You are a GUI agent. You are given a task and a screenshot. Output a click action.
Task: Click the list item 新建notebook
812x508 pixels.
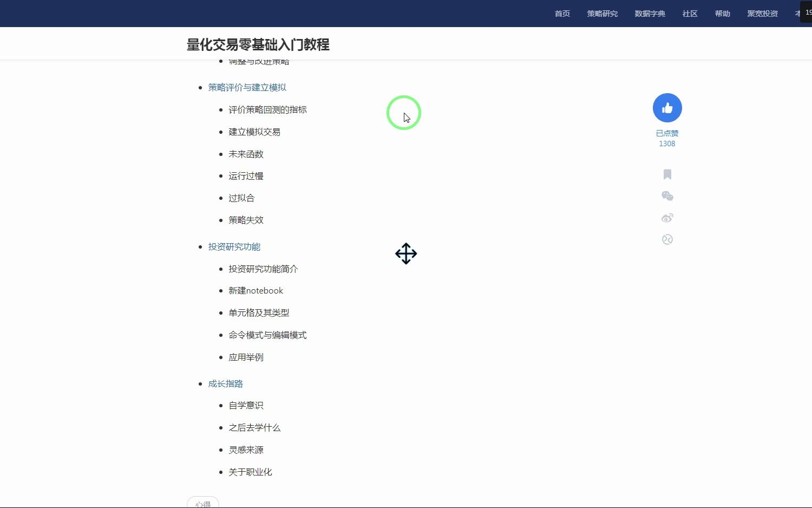tap(256, 290)
